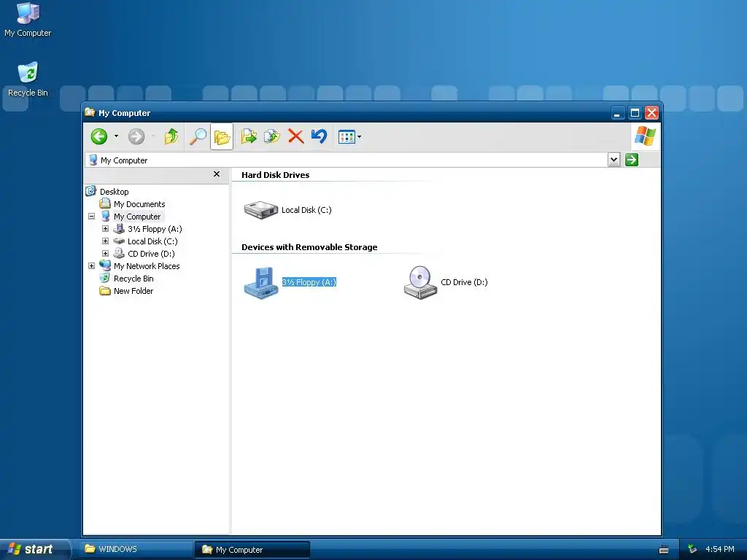Click the Move To toolbar icon
Viewport: 747px width, 560px height.
point(248,136)
